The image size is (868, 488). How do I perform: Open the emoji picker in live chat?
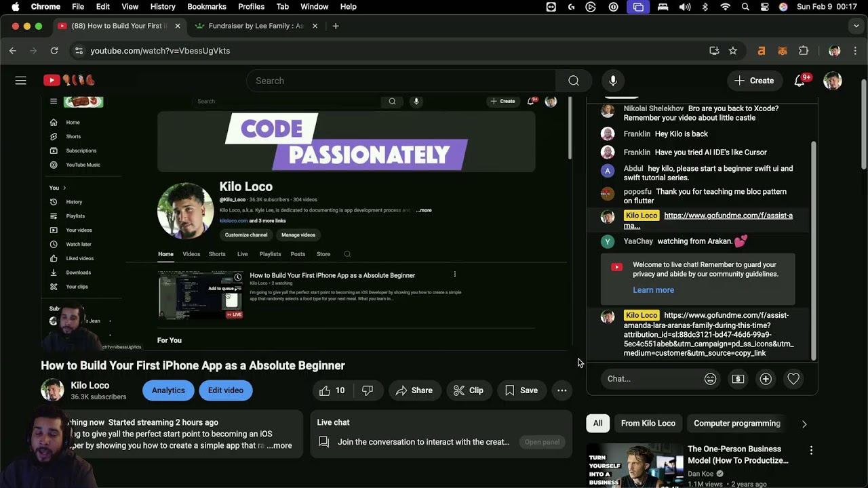(710, 379)
